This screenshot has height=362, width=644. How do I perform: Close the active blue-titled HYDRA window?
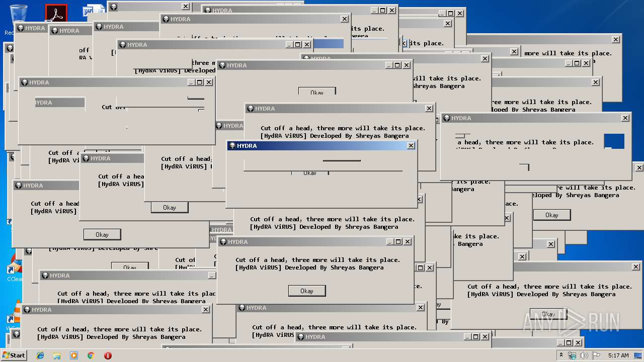click(411, 146)
